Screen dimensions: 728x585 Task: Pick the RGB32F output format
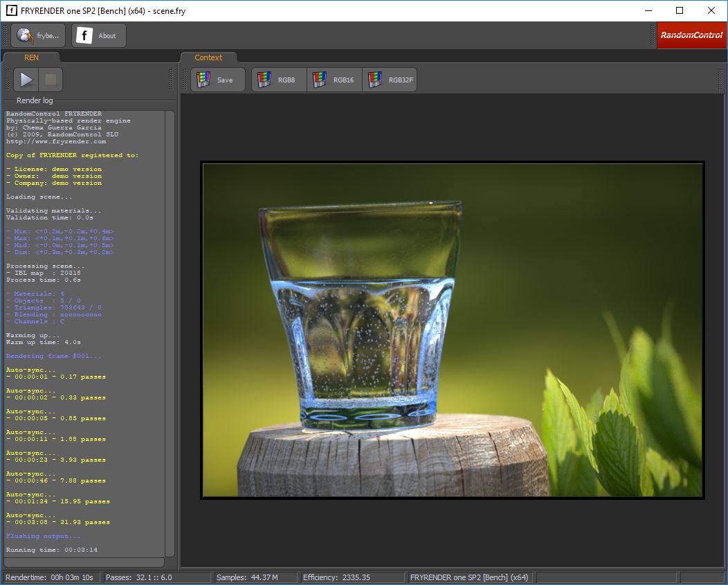[390, 80]
